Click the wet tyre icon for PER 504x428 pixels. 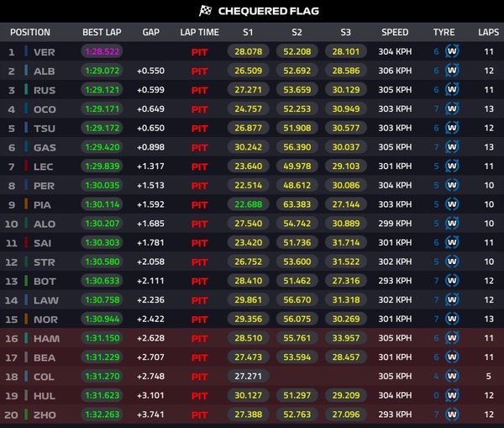452,185
